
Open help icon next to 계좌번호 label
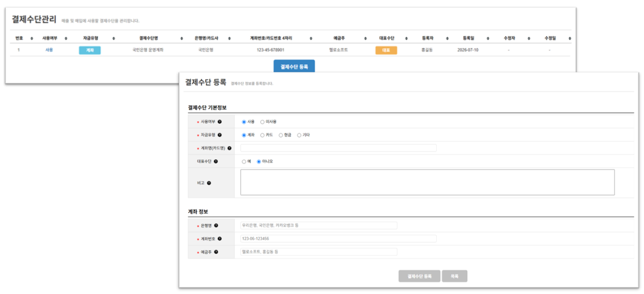[x=220, y=239]
